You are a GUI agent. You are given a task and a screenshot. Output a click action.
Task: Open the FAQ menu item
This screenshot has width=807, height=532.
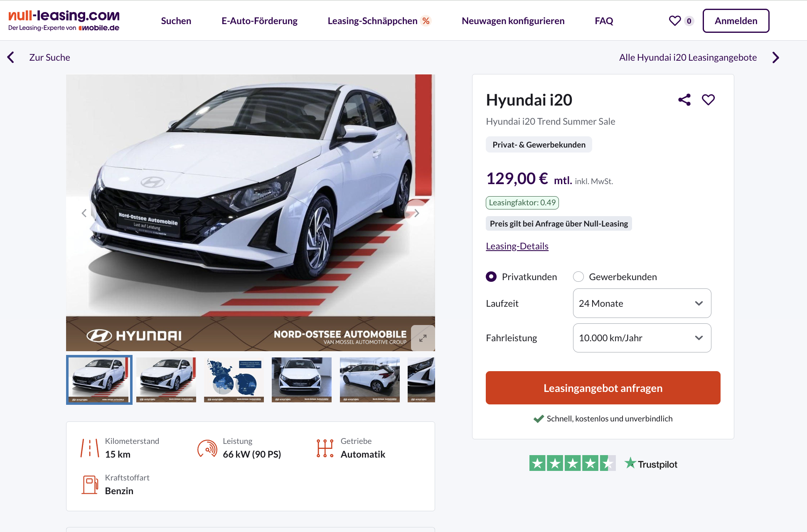604,21
